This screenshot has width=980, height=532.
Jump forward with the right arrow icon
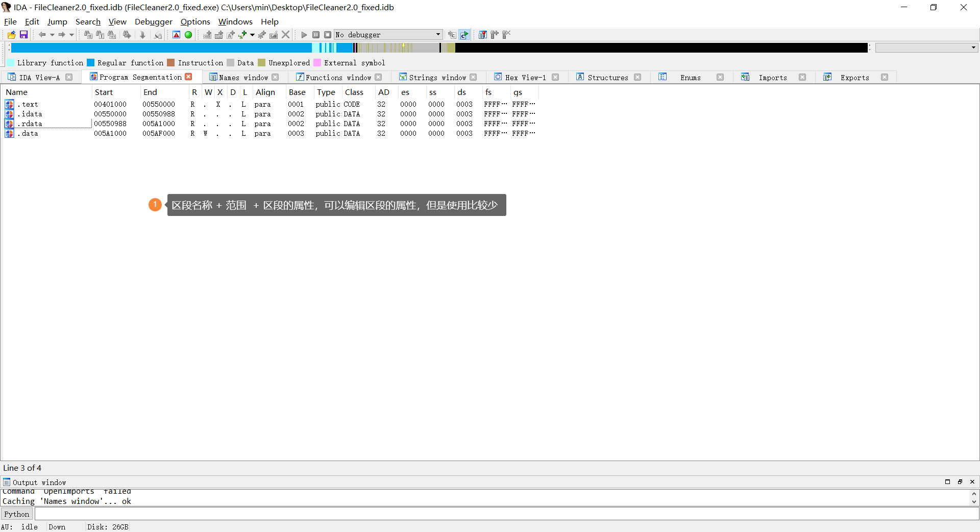pos(61,35)
